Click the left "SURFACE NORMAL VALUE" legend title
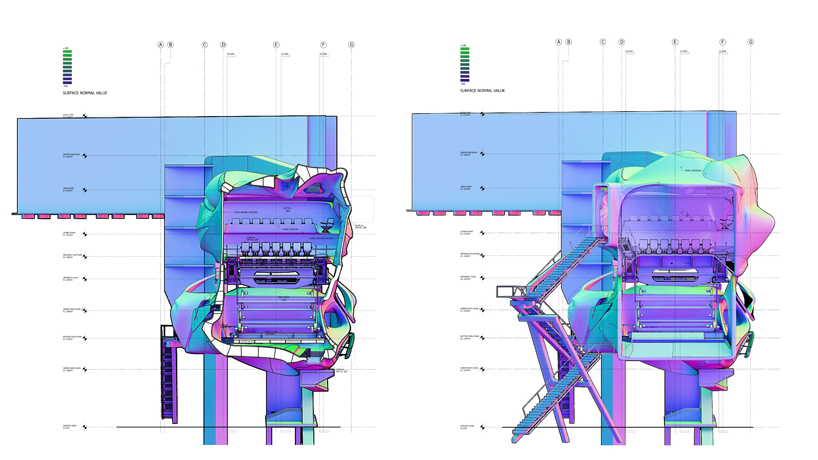Screen dimensions: 818x460 84,93
